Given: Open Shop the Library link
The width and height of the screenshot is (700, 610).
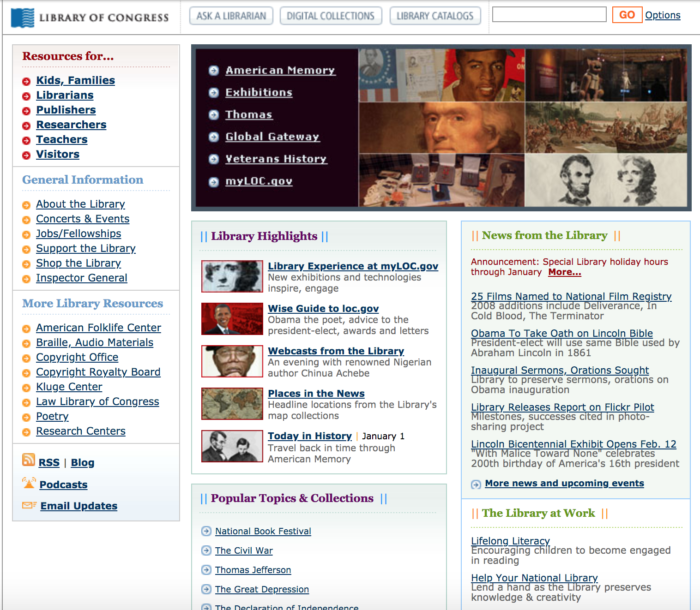Looking at the screenshot, I should 78,263.
